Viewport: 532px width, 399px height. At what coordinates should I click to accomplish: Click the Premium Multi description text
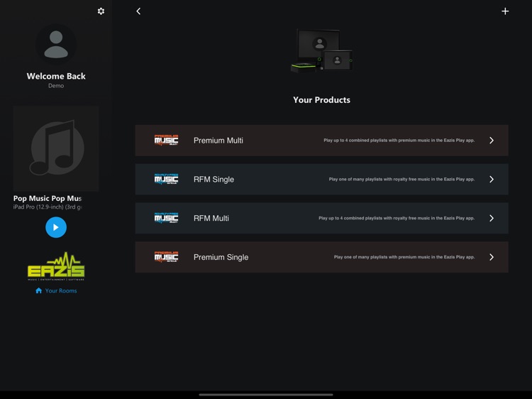tap(399, 141)
